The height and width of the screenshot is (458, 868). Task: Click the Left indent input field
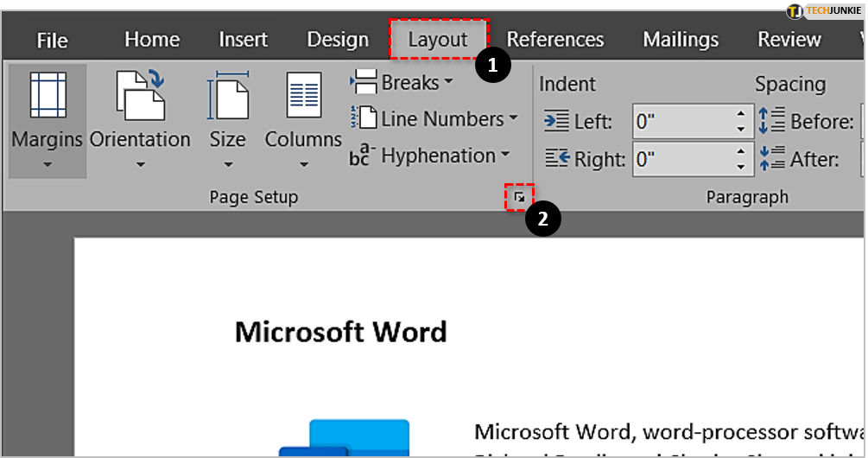[x=681, y=121]
